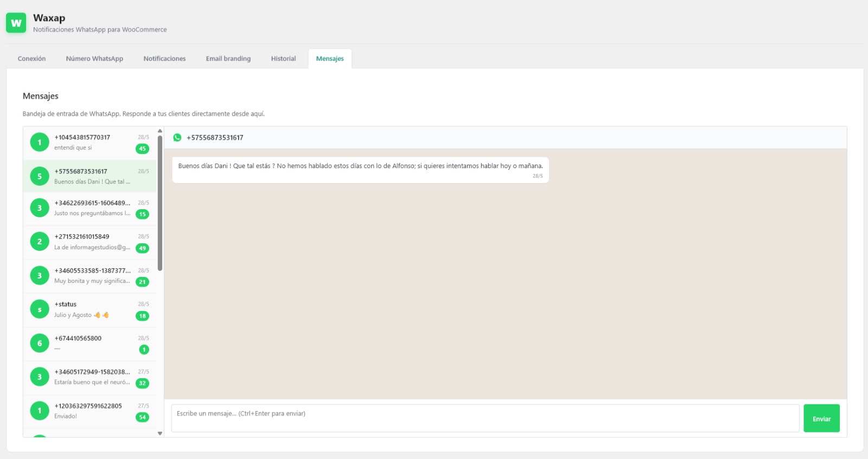Send message with Enviar button
The height and width of the screenshot is (459, 868).
tap(821, 418)
